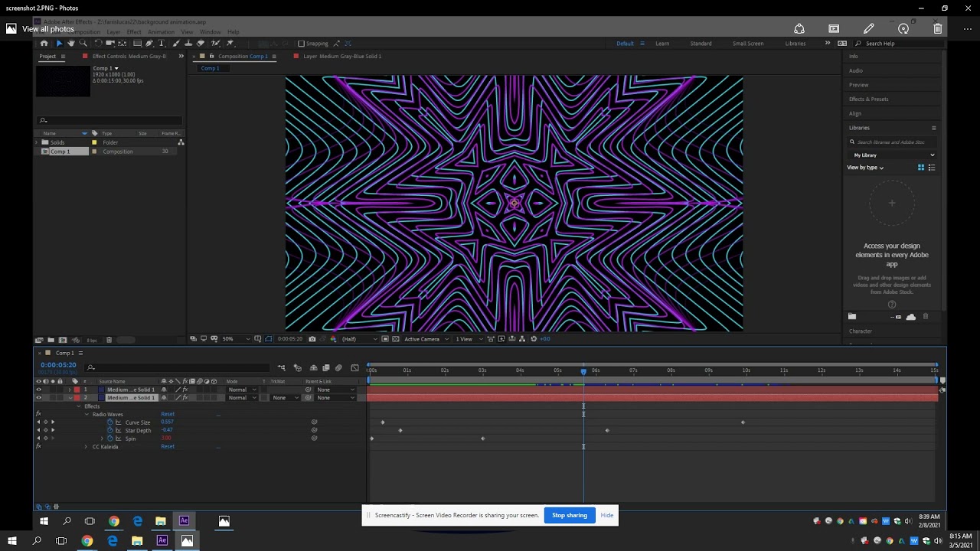Select the Hand tool in toolbar
Screen dimensions: 980x551
(71, 44)
